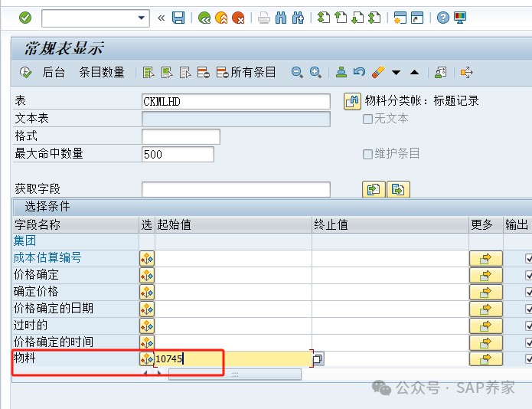Click the 成本估算编号 field name link
Screen dimensions: 532x409
click(47, 257)
